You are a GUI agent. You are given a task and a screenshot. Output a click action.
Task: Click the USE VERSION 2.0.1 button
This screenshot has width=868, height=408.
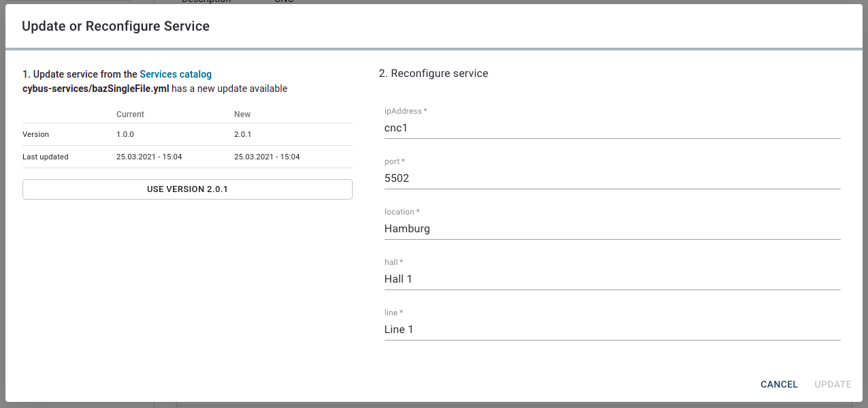(187, 189)
